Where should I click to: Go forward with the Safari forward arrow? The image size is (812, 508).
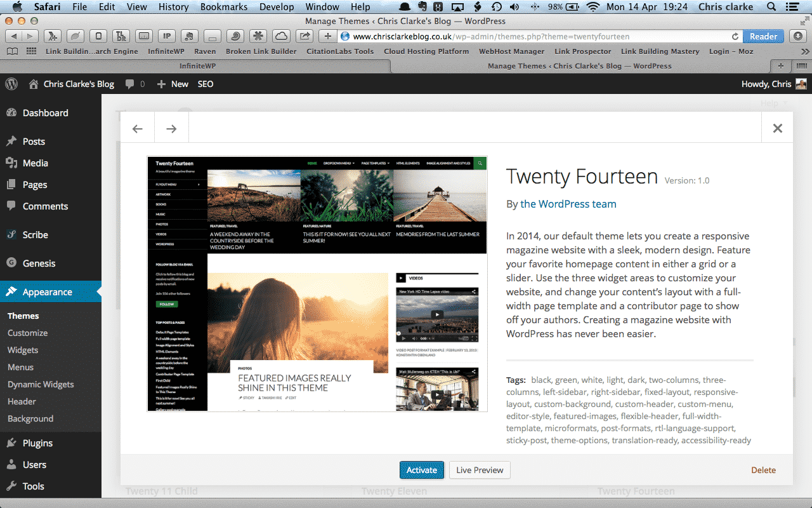[x=30, y=36]
